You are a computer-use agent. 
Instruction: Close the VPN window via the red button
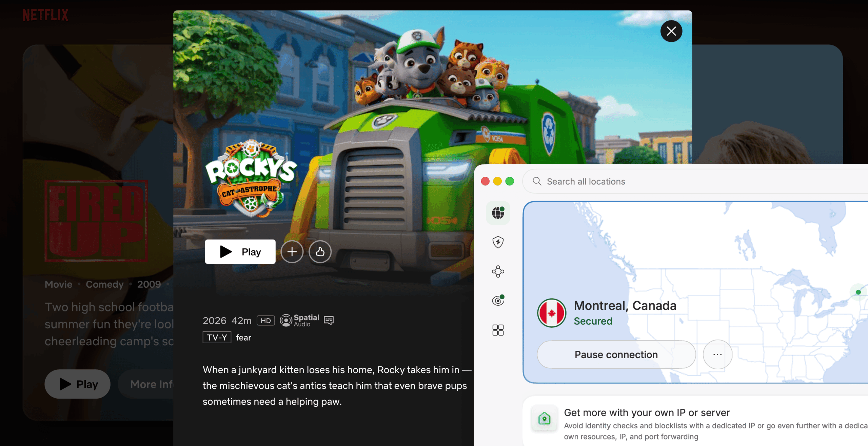(x=485, y=181)
